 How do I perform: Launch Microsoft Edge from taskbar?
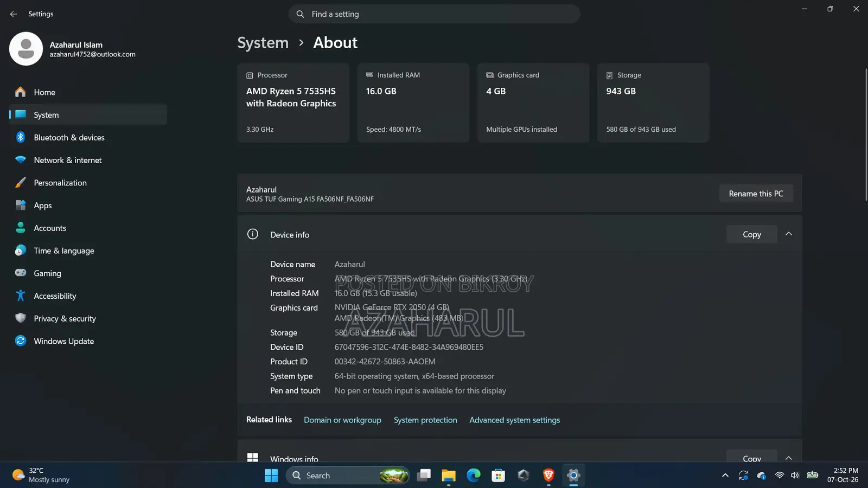tap(474, 476)
